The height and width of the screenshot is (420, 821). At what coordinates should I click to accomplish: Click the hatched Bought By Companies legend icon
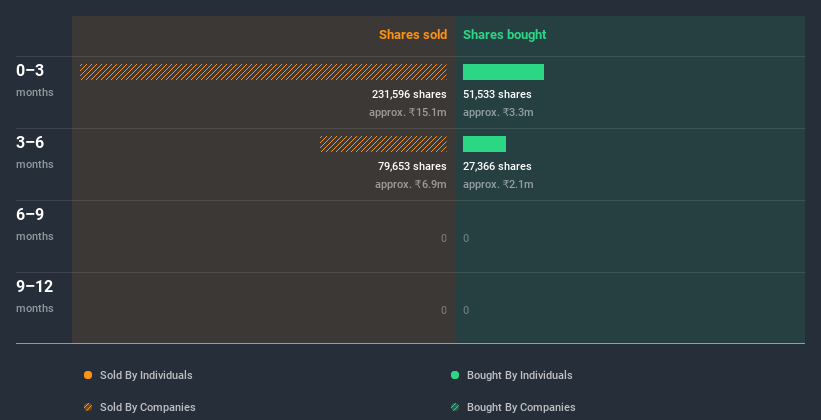point(455,407)
